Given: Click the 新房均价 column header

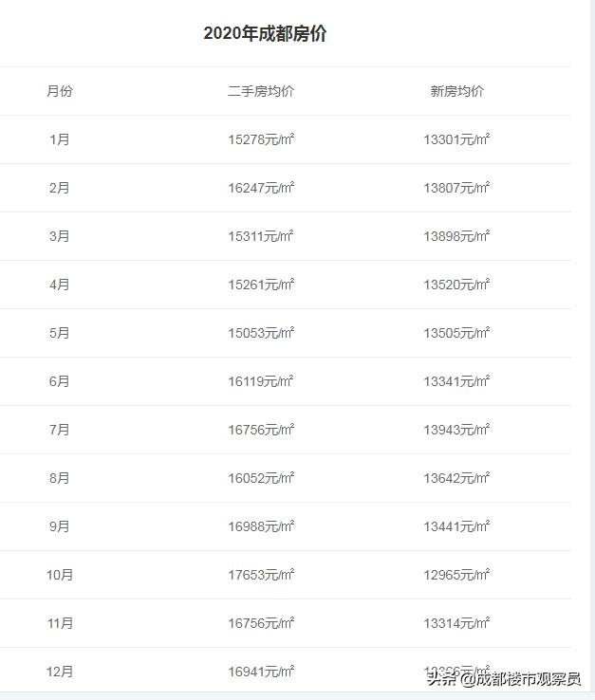Looking at the screenshot, I should point(456,92).
